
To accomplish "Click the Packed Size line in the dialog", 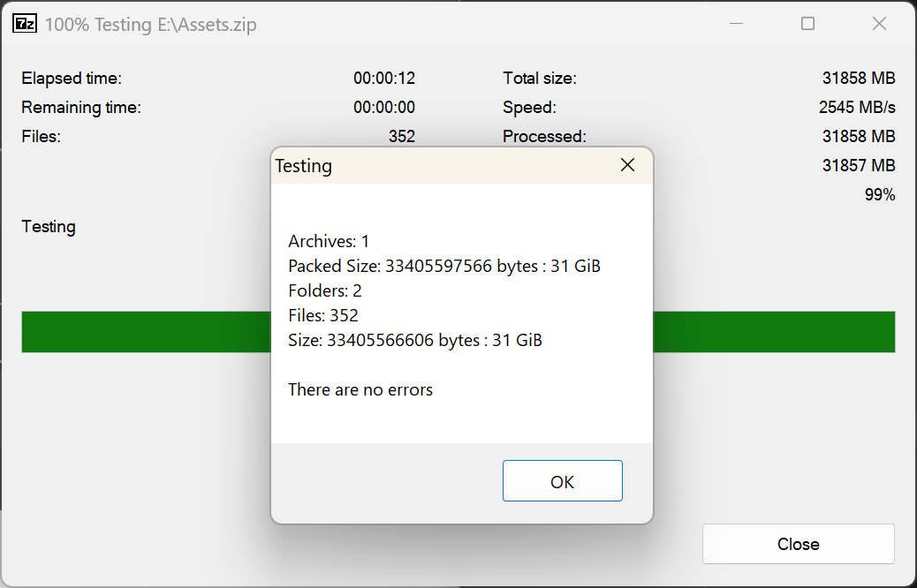I will [443, 266].
